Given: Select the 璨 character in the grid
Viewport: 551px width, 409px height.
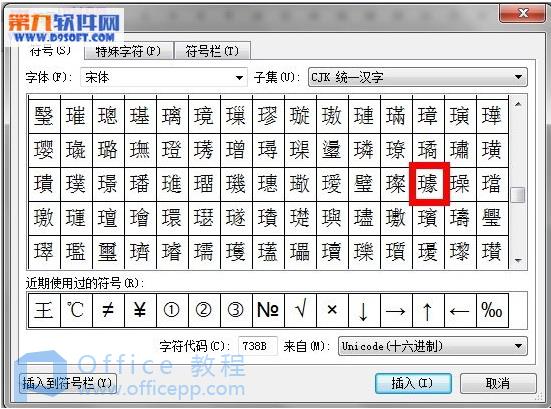Looking at the screenshot, I should click(396, 184).
